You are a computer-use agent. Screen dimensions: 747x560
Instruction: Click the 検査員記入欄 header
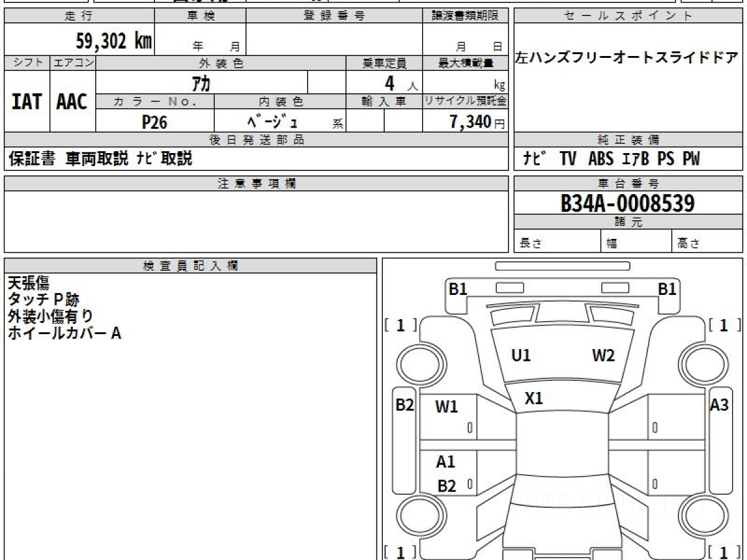pyautogui.click(x=190, y=265)
